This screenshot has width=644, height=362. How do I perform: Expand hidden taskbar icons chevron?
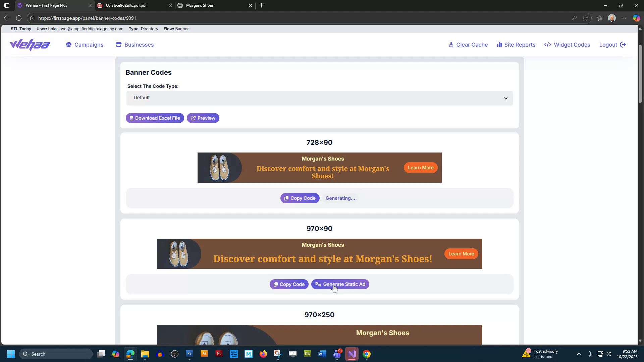579,354
